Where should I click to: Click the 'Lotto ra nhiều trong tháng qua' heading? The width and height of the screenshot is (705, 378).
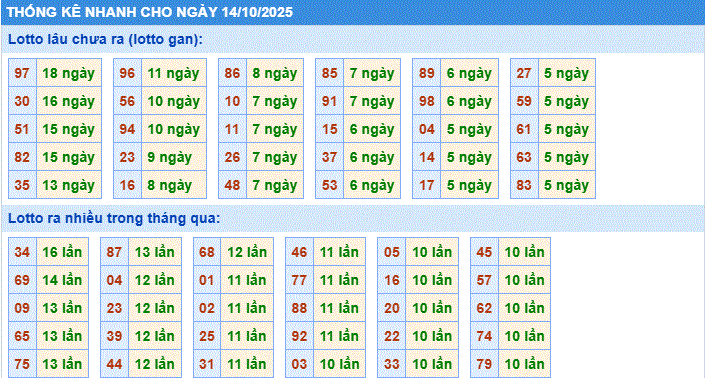[114, 218]
